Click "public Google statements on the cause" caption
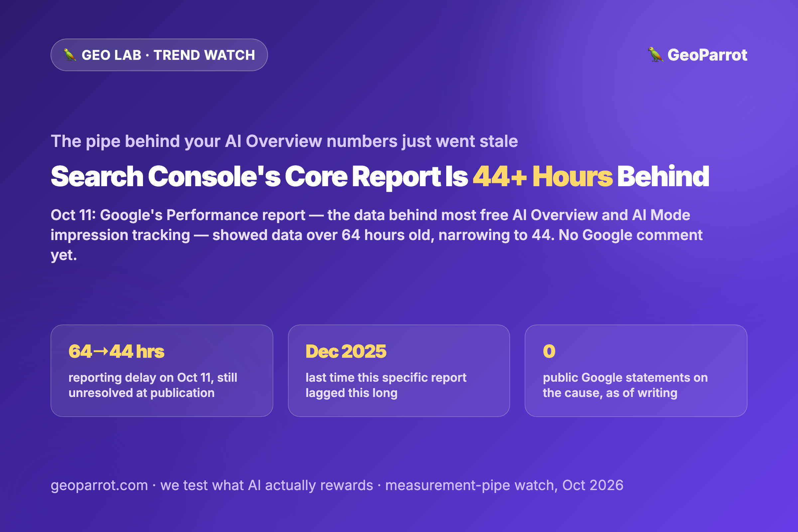The width and height of the screenshot is (798, 532). (x=625, y=385)
